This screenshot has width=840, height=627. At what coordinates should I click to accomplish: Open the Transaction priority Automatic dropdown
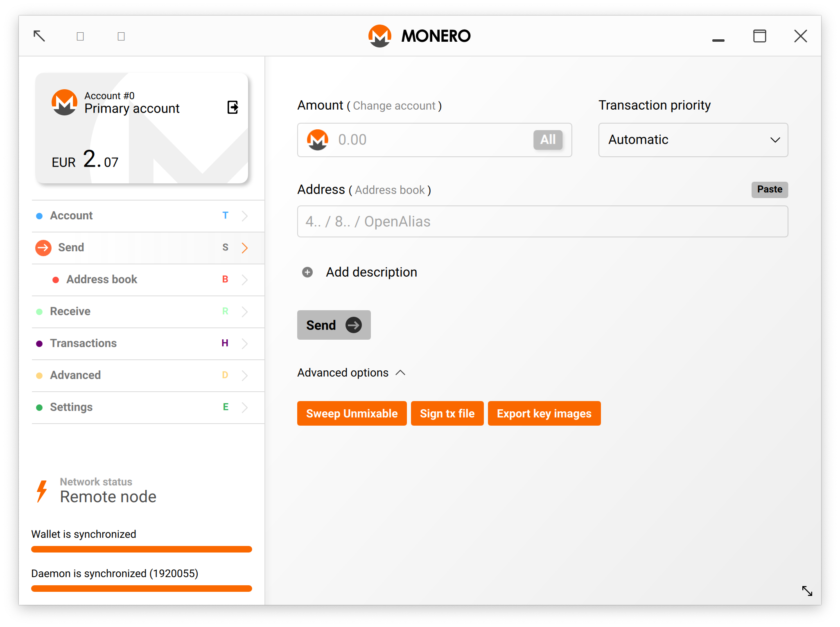coord(693,140)
